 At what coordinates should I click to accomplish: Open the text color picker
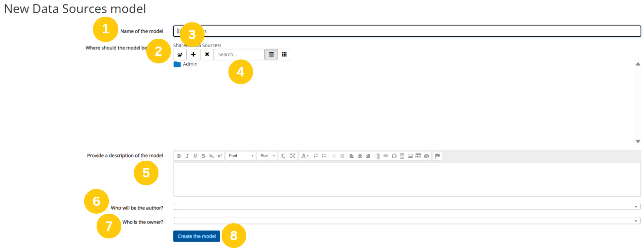pos(305,156)
